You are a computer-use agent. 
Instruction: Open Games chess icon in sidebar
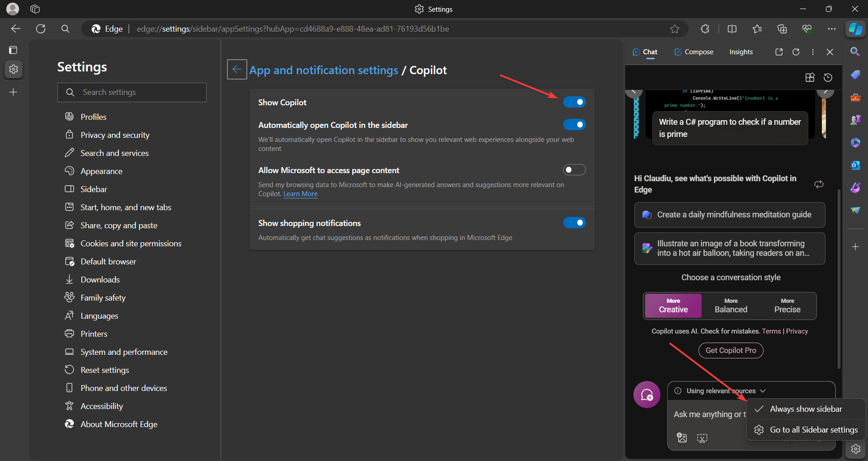click(x=855, y=120)
